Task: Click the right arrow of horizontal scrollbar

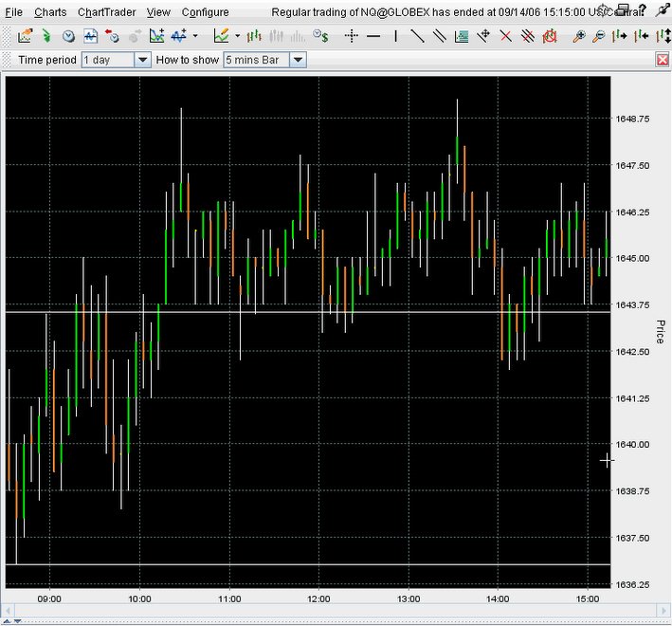Action: point(663,610)
